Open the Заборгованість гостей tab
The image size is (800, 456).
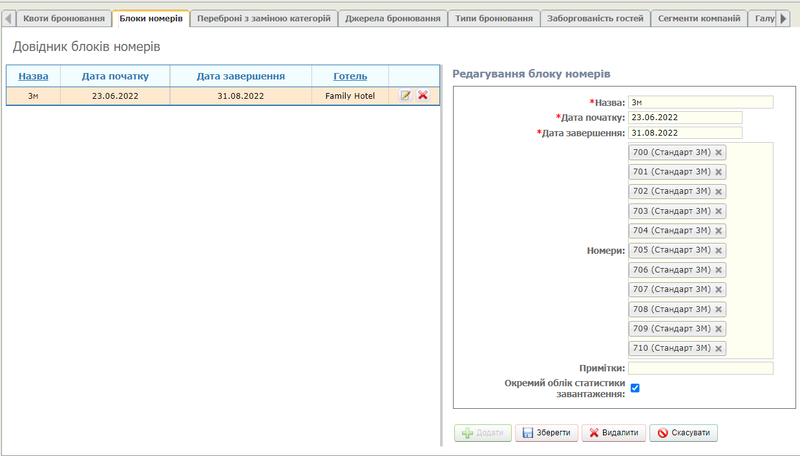pyautogui.click(x=596, y=19)
